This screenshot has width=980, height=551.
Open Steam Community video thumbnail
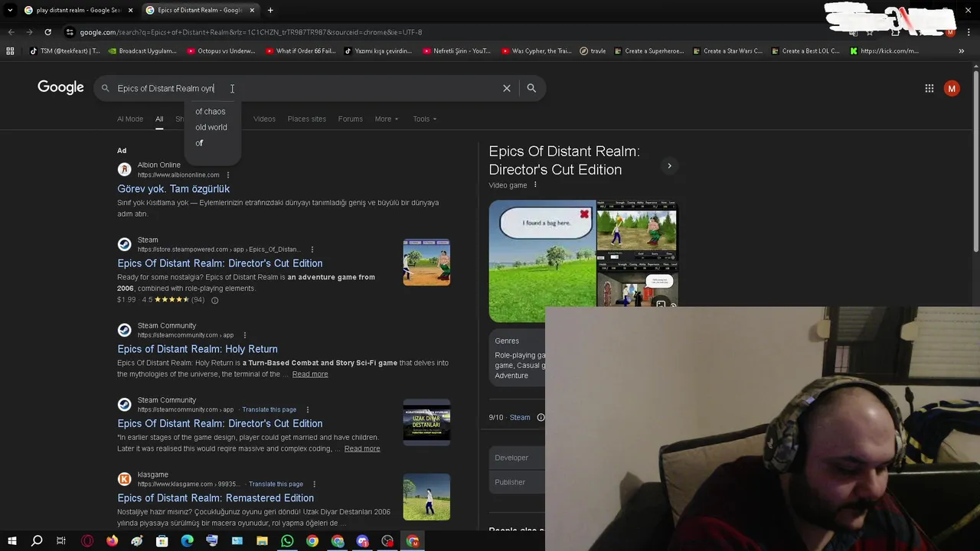click(x=426, y=422)
